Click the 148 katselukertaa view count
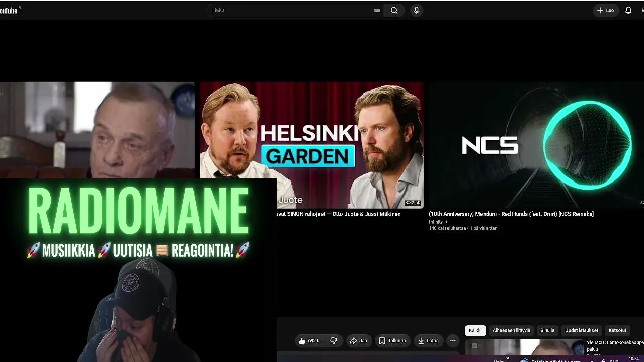This screenshot has width=644, height=362. (447, 228)
